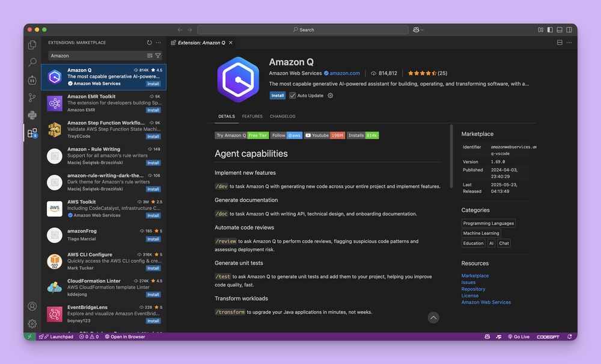601x364 pixels.
Task: Click the scroll to top arrow button
Action: (x=433, y=317)
